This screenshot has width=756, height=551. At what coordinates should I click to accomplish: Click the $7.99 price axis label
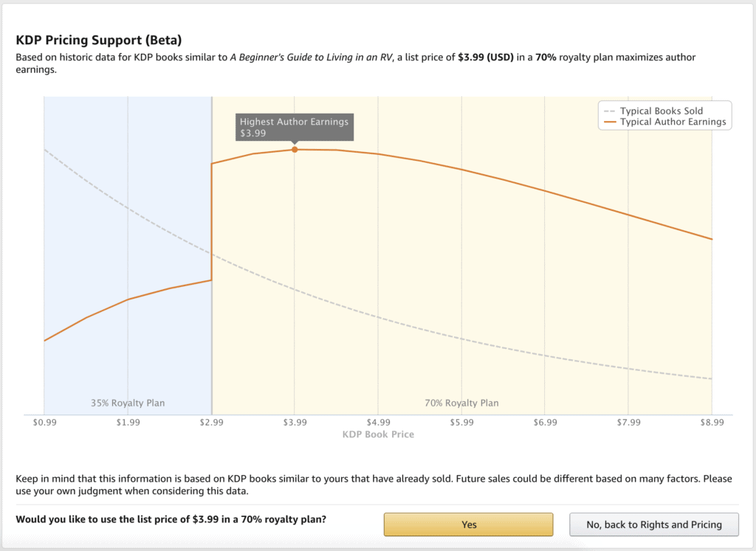[x=628, y=423]
